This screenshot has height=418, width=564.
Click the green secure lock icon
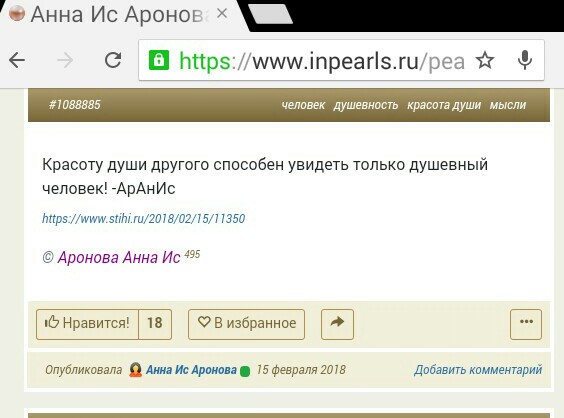[159, 60]
